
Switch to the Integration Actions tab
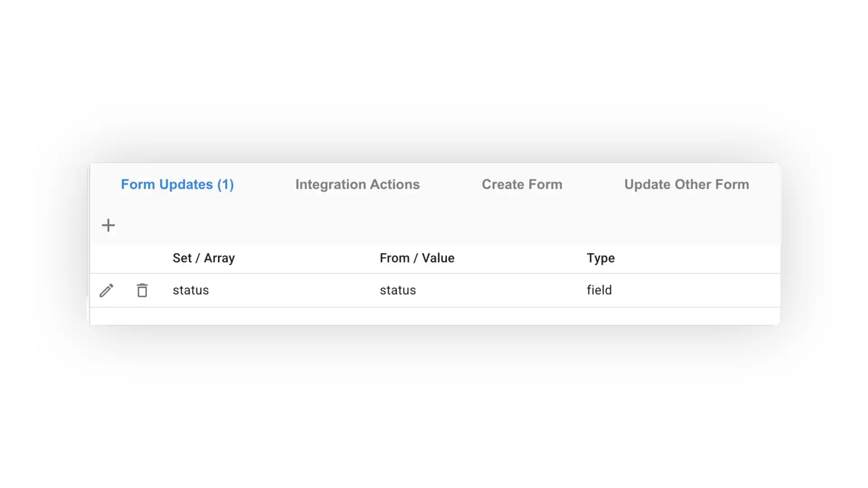point(357,184)
